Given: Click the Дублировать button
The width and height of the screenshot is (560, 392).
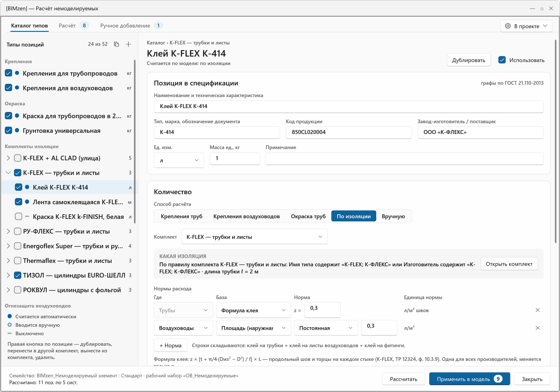Looking at the screenshot, I should tap(469, 60).
